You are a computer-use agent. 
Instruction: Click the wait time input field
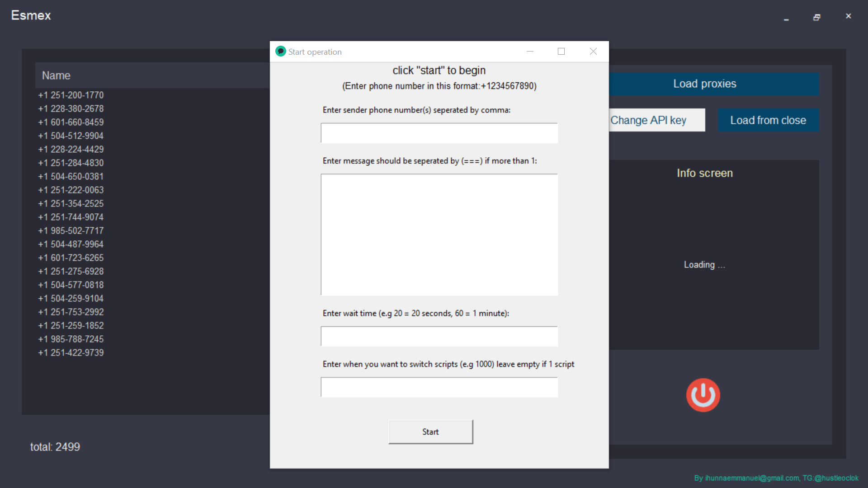click(x=439, y=336)
